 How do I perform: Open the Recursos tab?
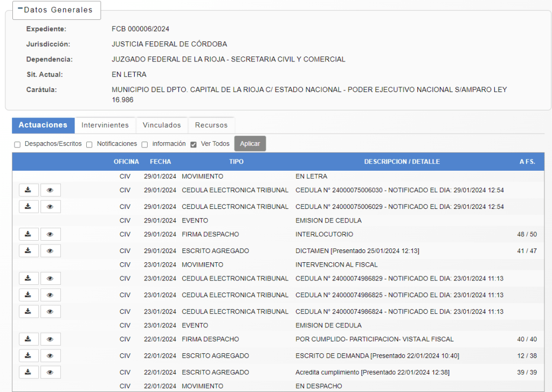[211, 125]
